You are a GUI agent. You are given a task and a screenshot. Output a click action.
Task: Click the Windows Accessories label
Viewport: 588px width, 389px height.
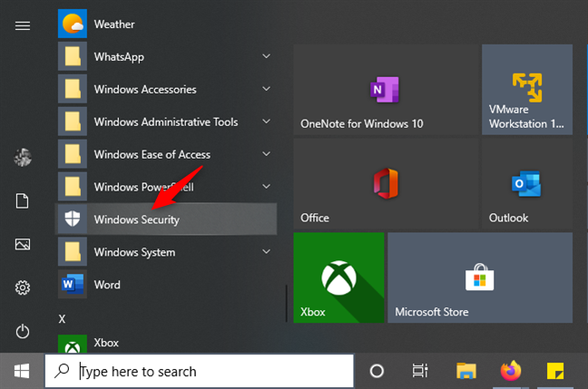point(145,89)
